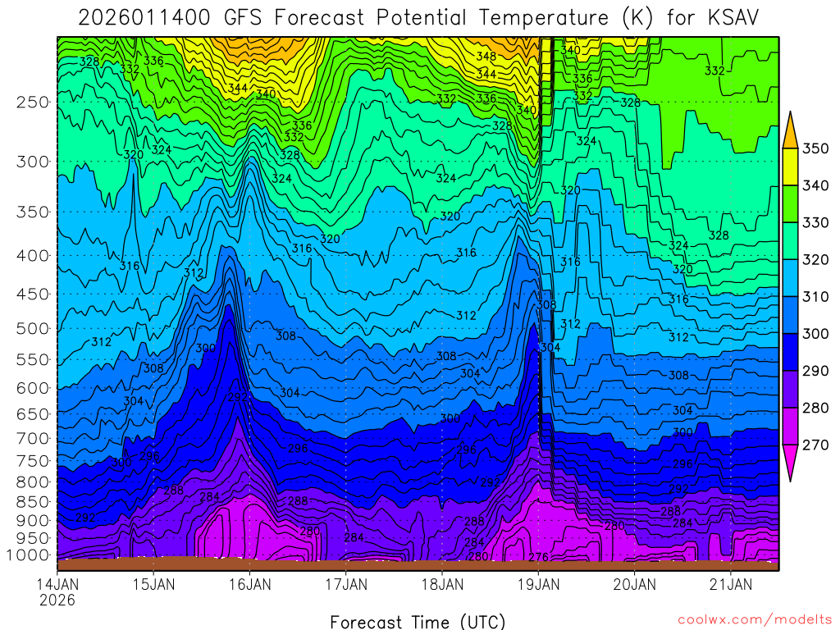Click the 340 value on the color legend
Viewport: 840px width, 630px height.
(815, 185)
